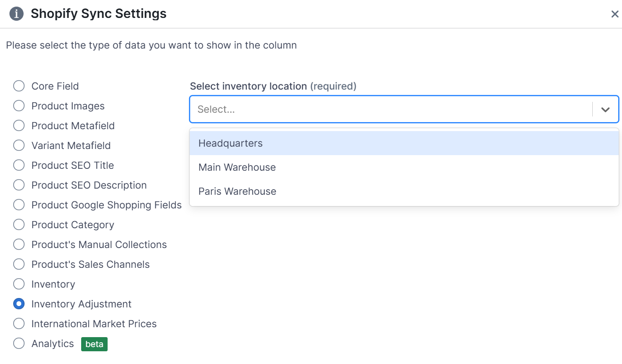Select the Core Field radio button

(19, 86)
